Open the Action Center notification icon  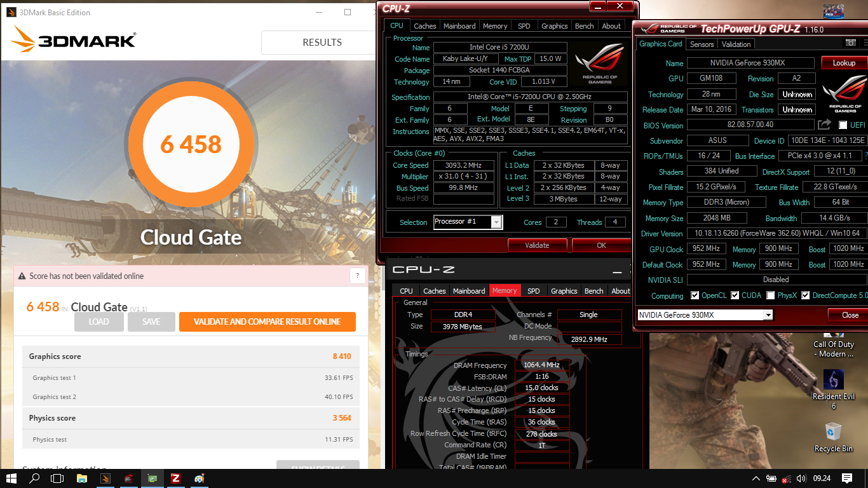coord(847,478)
